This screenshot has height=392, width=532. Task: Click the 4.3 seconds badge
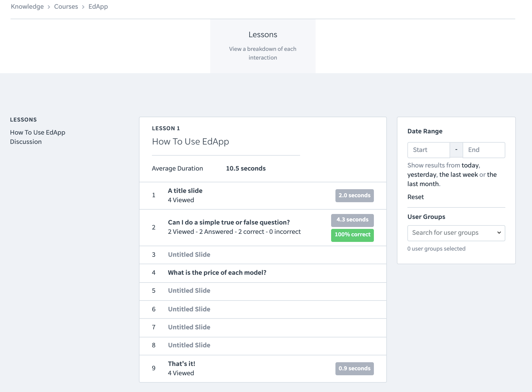[x=352, y=220]
